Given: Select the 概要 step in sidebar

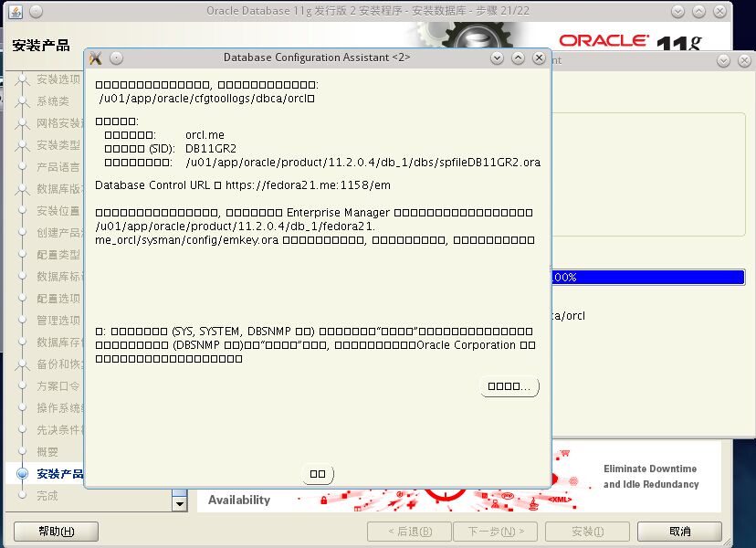Looking at the screenshot, I should click(x=47, y=452).
